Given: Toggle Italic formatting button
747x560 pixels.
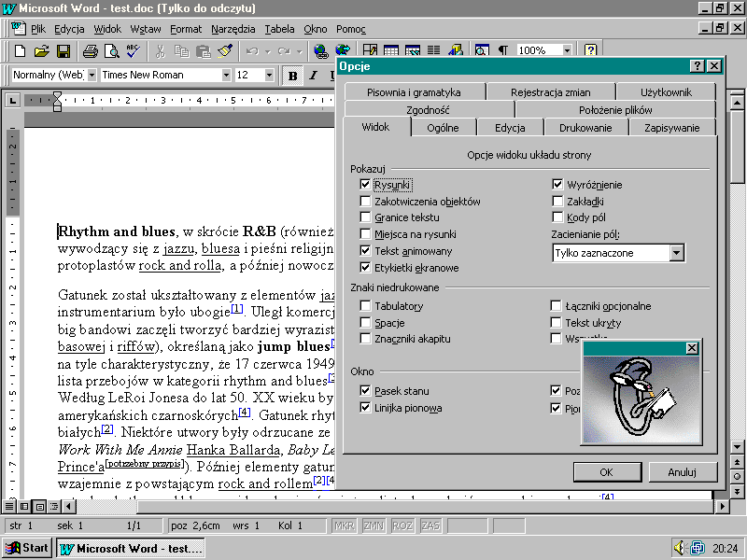Looking at the screenshot, I should point(314,76).
